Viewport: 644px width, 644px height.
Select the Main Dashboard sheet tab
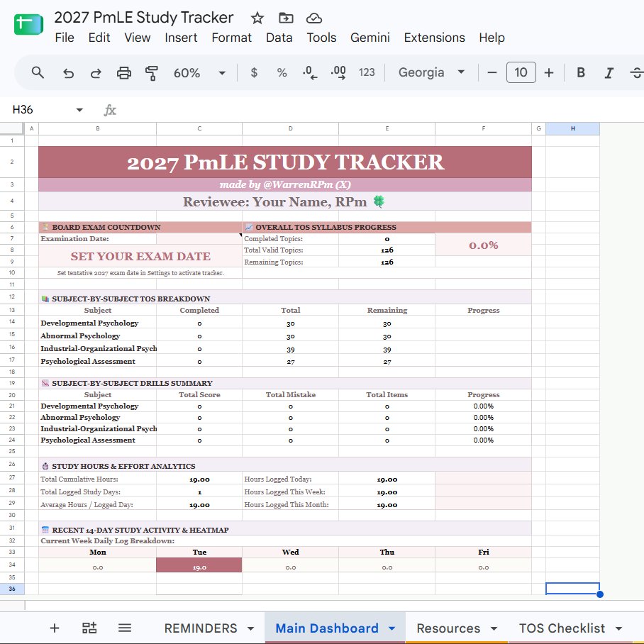click(326, 628)
